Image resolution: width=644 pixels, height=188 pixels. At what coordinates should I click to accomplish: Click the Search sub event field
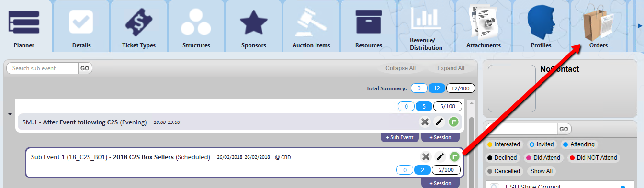click(42, 68)
